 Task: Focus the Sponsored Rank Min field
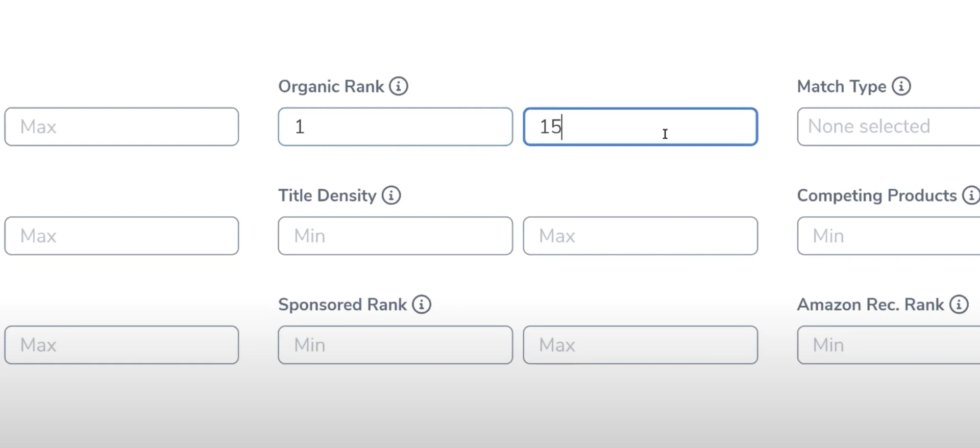(x=395, y=345)
